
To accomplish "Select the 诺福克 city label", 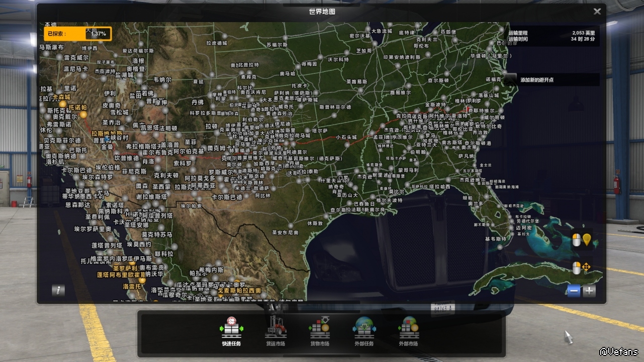I will pos(493,79).
